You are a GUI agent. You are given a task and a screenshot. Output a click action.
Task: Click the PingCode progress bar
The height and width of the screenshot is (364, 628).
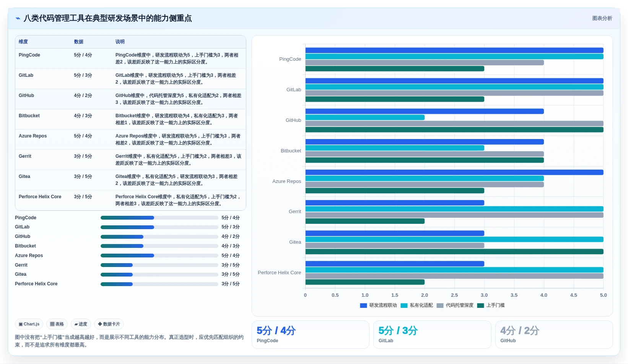coord(159,218)
